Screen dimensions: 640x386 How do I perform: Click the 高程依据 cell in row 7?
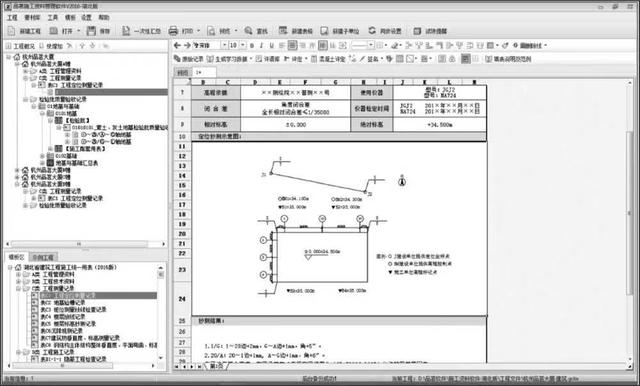tap(216, 92)
